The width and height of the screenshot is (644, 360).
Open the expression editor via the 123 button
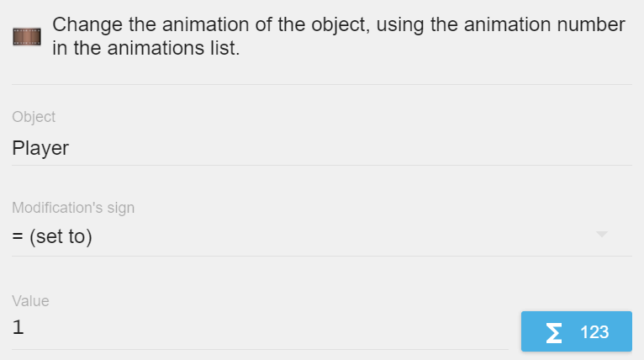pos(576,331)
